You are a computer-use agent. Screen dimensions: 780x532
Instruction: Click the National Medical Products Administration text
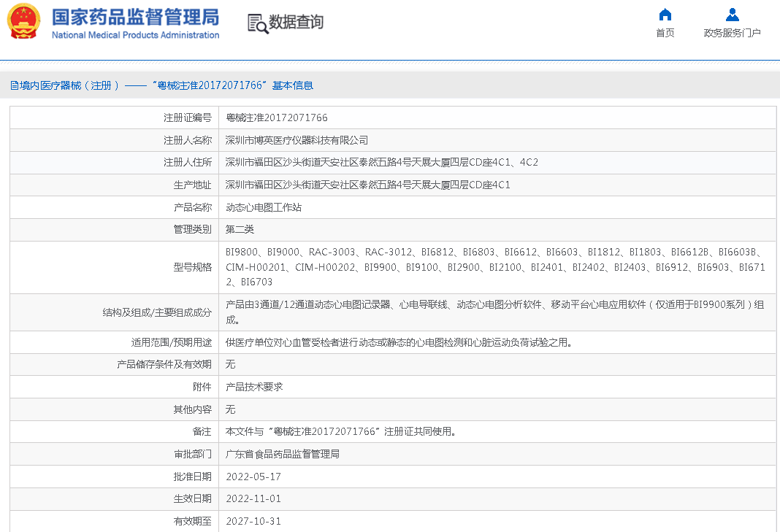pyautogui.click(x=135, y=35)
